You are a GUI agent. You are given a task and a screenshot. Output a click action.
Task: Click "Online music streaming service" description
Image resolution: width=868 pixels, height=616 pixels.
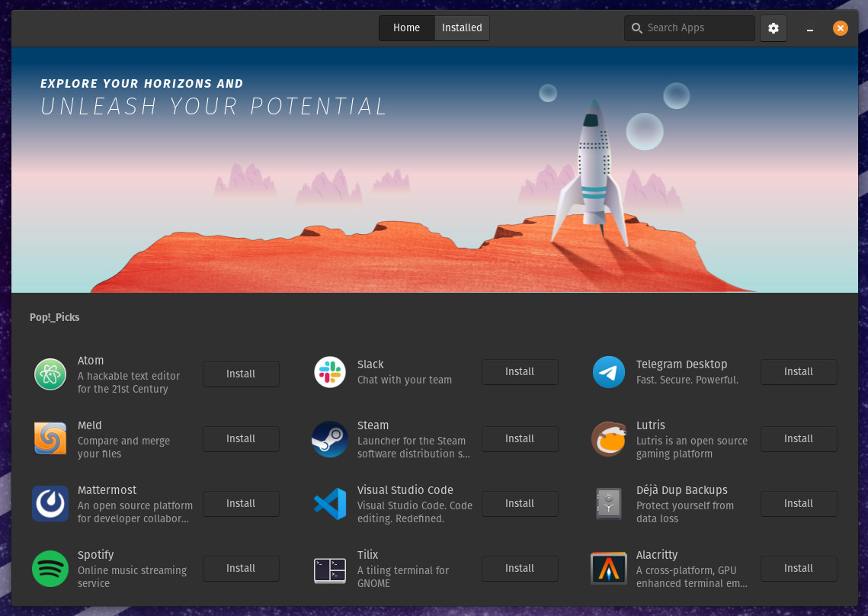click(133, 576)
